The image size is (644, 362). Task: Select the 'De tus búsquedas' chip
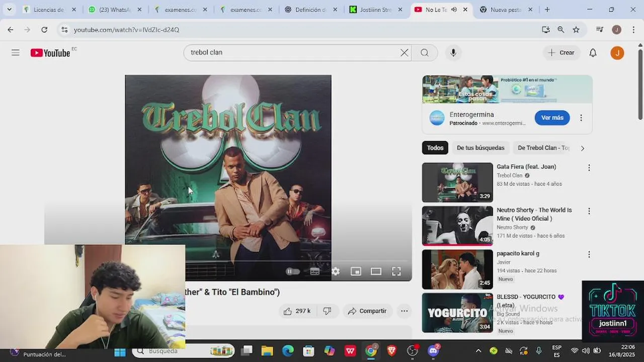pyautogui.click(x=480, y=148)
